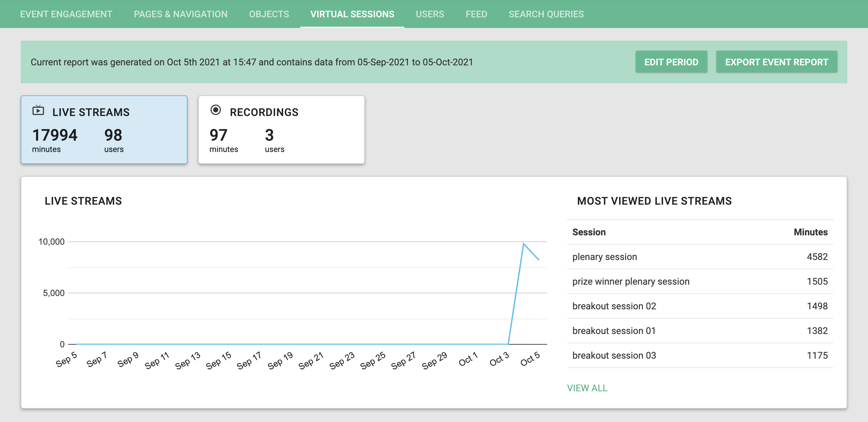Select the 'breakout session 01' row
This screenshot has width=868, height=422.
(700, 330)
